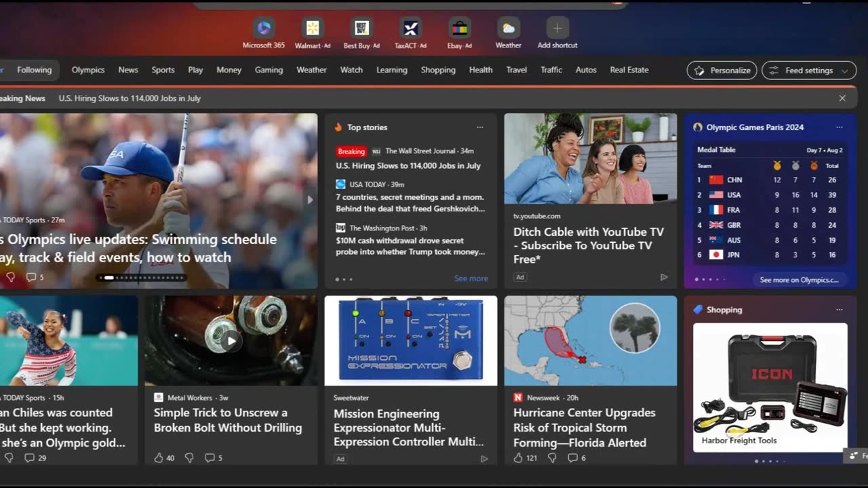Click the Sweetwater ad choices icon
Screen dimensions: 868x488
coord(484,459)
